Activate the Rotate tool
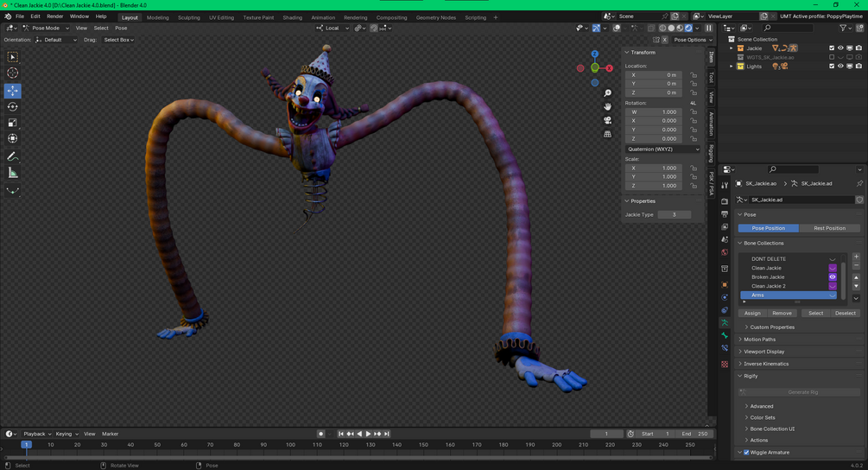Image resolution: width=868 pixels, height=470 pixels. tap(12, 106)
